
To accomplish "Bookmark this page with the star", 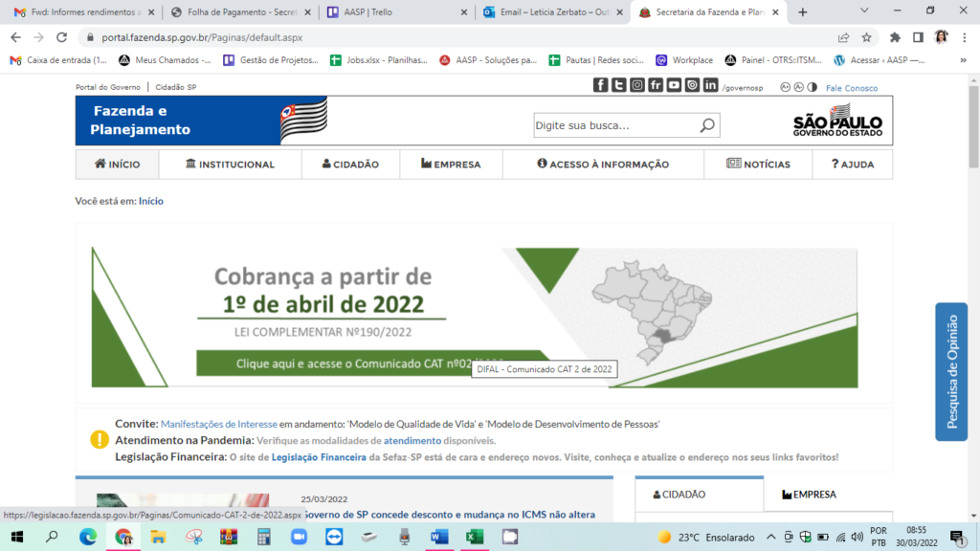I will coord(866,37).
